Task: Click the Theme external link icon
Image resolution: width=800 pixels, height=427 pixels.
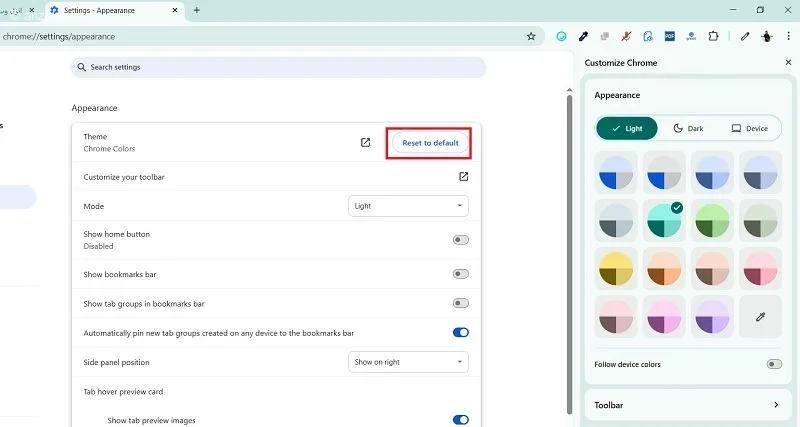Action: click(365, 142)
